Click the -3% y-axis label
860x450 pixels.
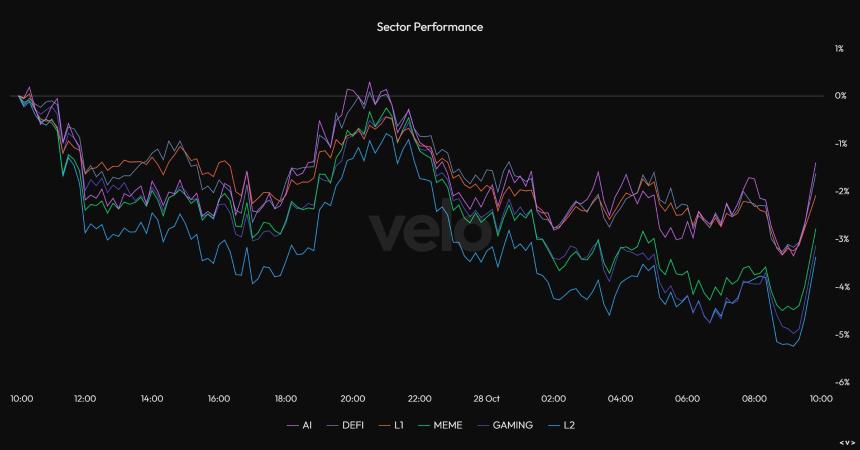(x=841, y=239)
